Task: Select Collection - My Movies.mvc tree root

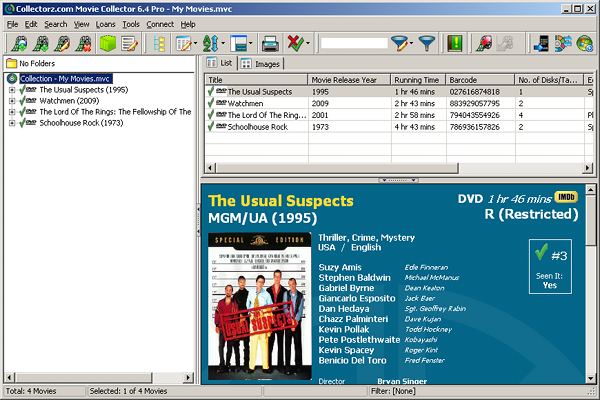Action: (x=65, y=78)
